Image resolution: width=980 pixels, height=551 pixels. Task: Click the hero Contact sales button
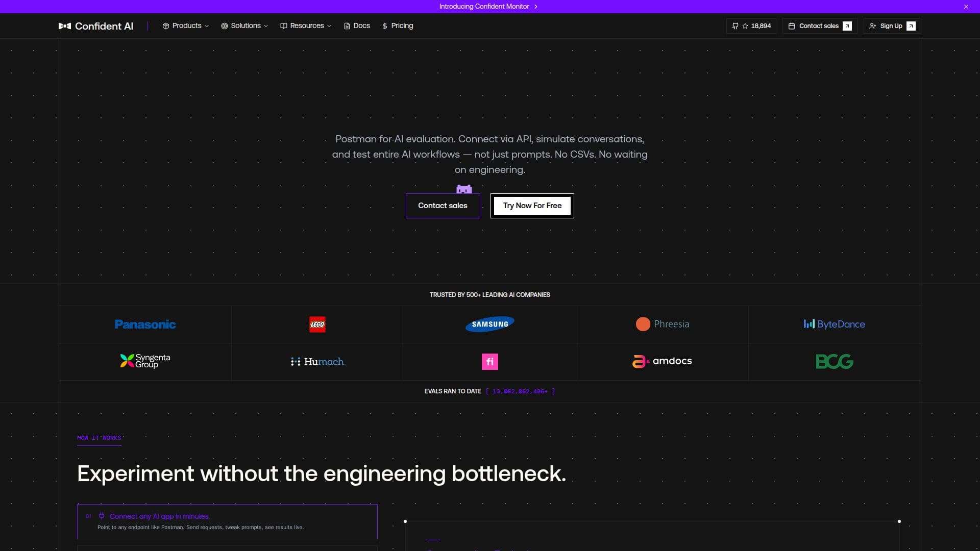(x=443, y=206)
